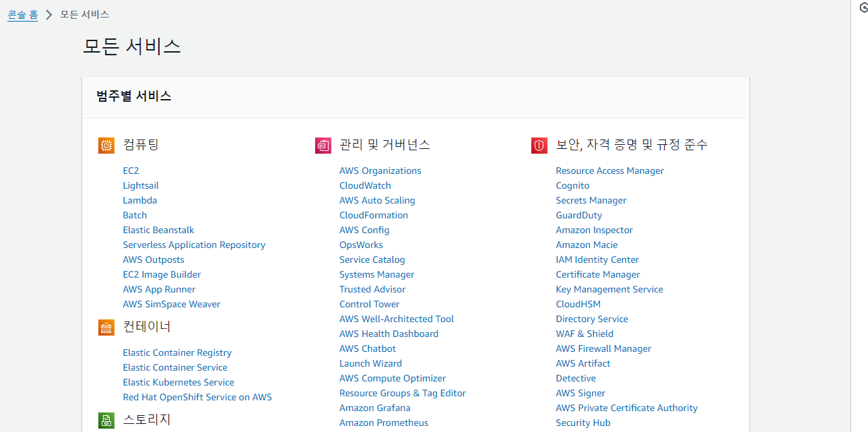Screen dimensions: 868x432
Task: Open Amazon Grafana
Action: point(375,408)
